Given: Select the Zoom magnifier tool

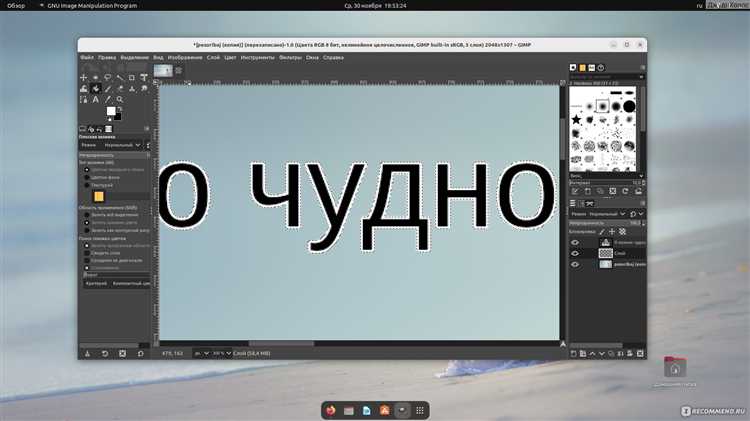Looking at the screenshot, I should (x=120, y=100).
